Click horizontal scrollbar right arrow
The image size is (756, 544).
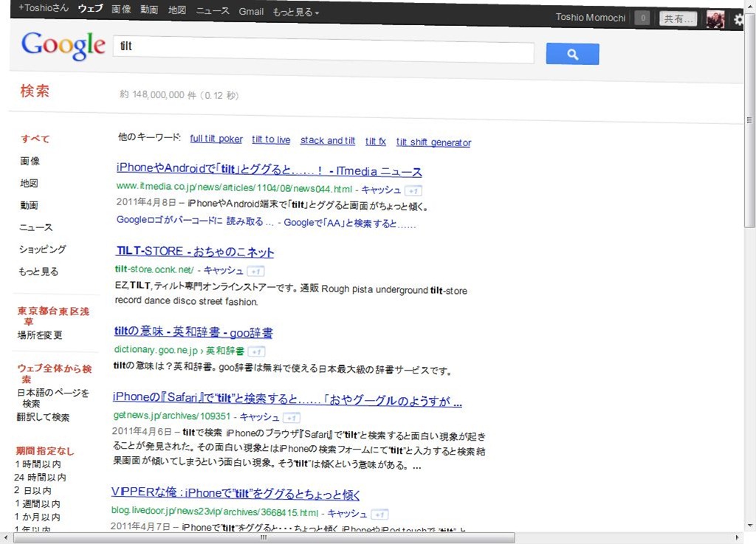point(738,537)
